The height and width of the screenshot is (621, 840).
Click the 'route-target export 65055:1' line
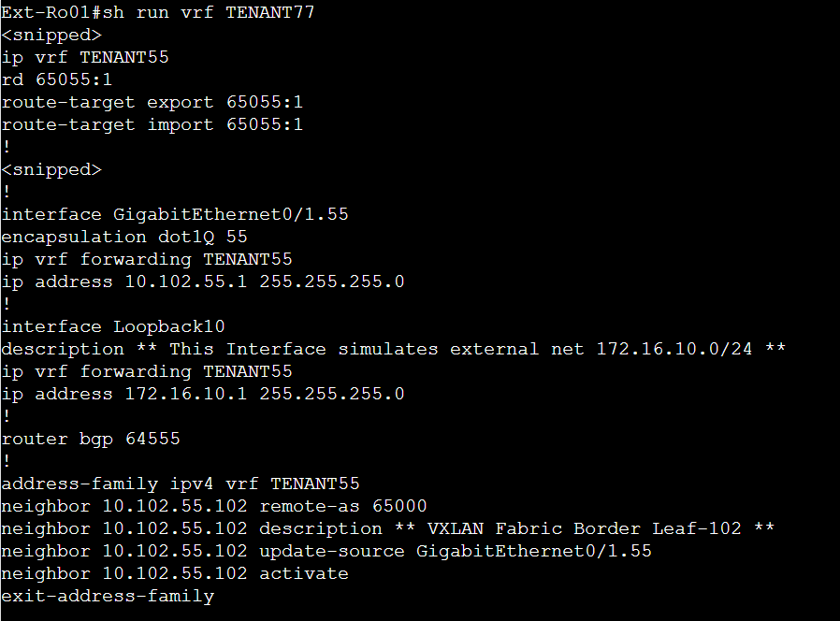pos(152,102)
